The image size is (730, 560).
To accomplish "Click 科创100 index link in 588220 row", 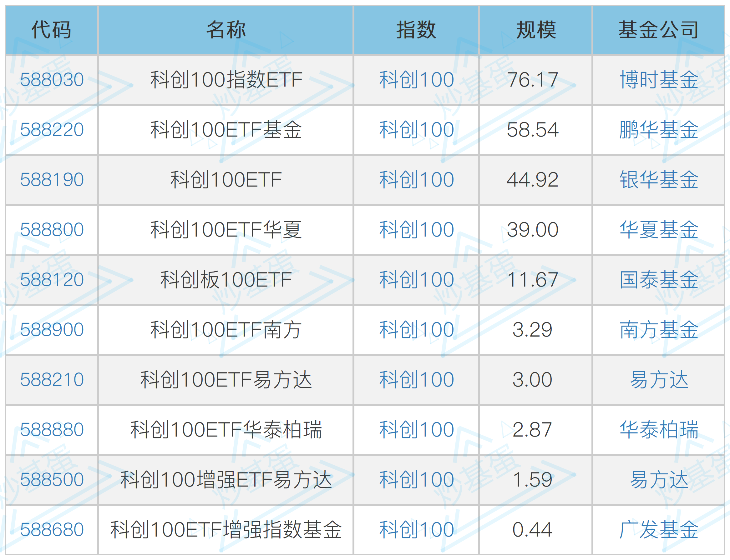I will point(416,130).
